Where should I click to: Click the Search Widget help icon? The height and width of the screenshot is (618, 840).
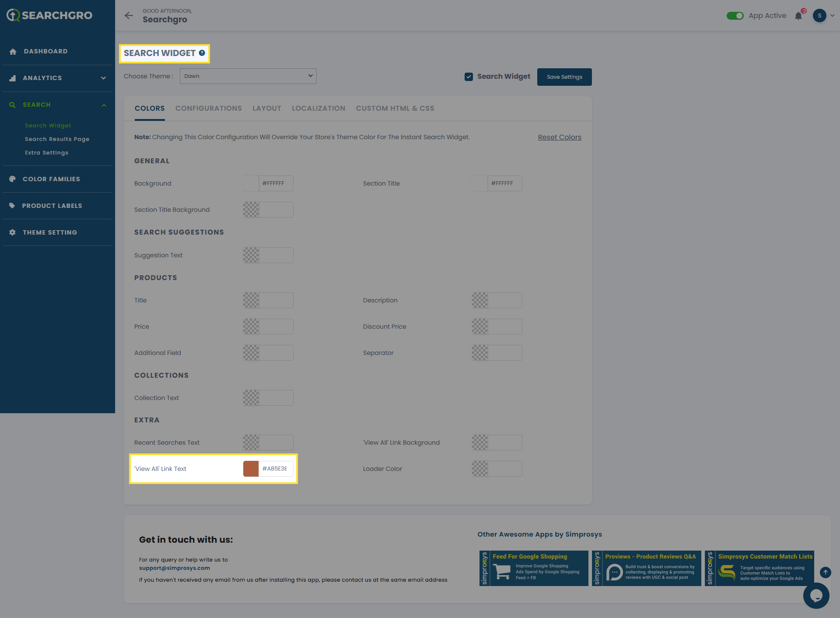pos(202,53)
